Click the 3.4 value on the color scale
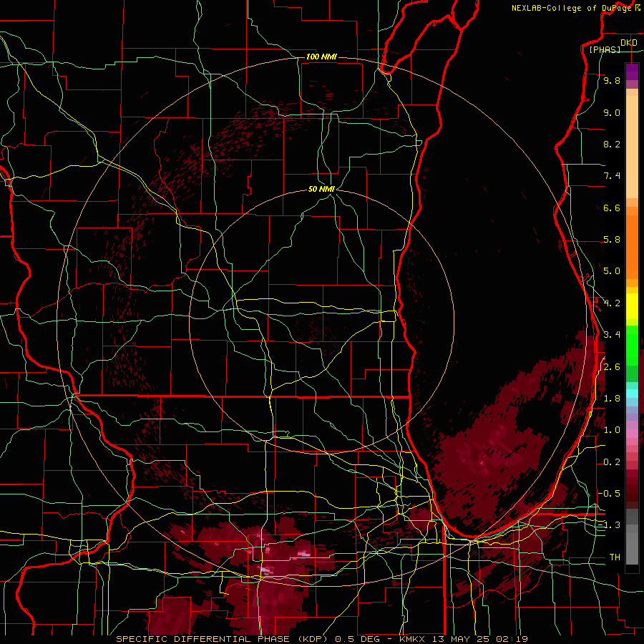The image size is (644, 644). point(612,335)
